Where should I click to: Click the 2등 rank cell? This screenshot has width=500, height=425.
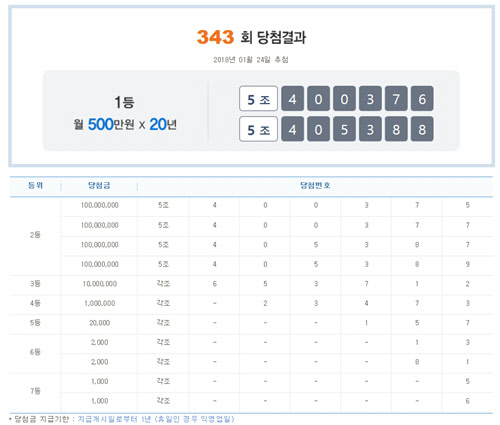click(35, 235)
